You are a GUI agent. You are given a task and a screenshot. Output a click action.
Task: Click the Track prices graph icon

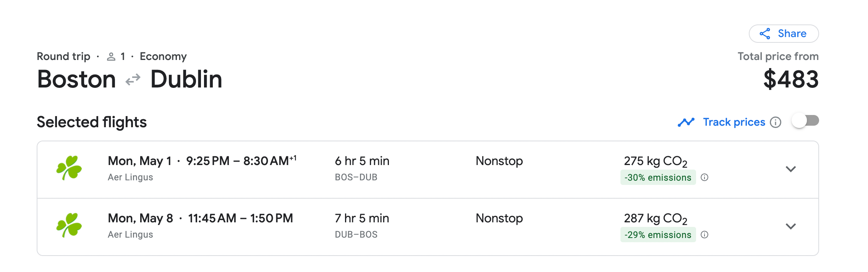[686, 122]
